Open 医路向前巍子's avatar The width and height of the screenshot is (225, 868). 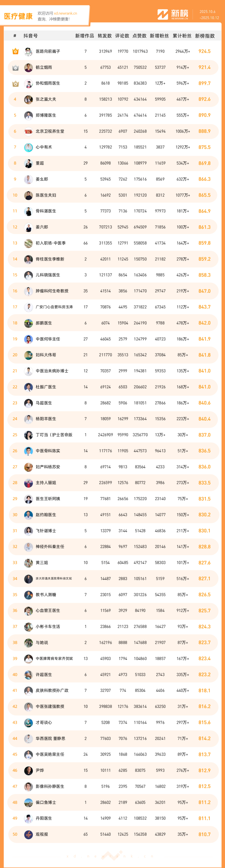[28, 52]
